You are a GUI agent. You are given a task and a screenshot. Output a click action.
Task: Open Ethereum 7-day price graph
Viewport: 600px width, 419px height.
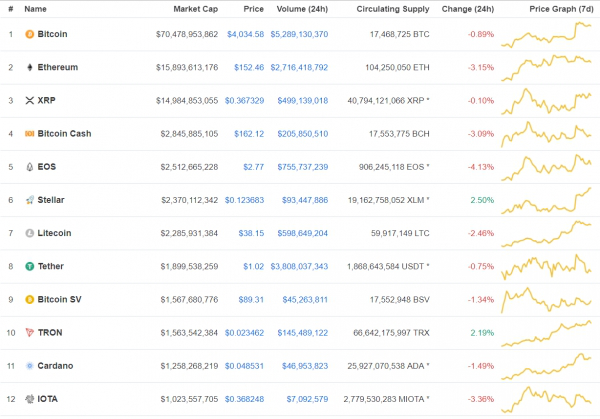coord(546,67)
